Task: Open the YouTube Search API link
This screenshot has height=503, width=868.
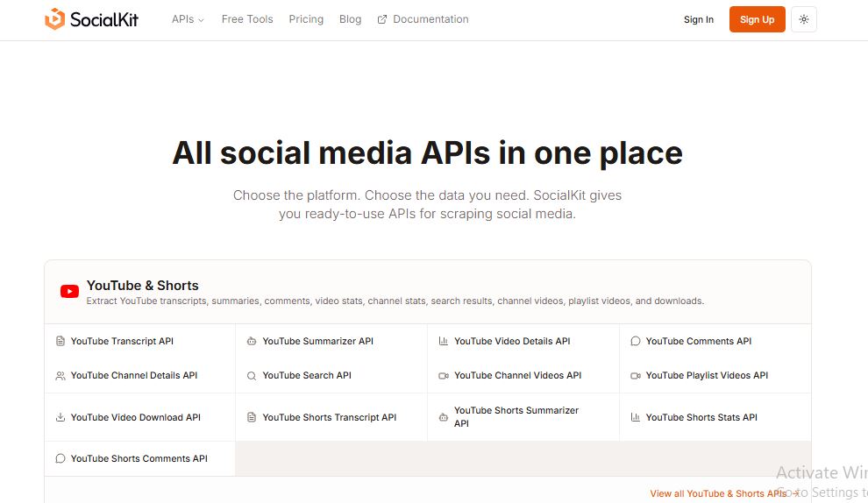Action: pos(307,375)
